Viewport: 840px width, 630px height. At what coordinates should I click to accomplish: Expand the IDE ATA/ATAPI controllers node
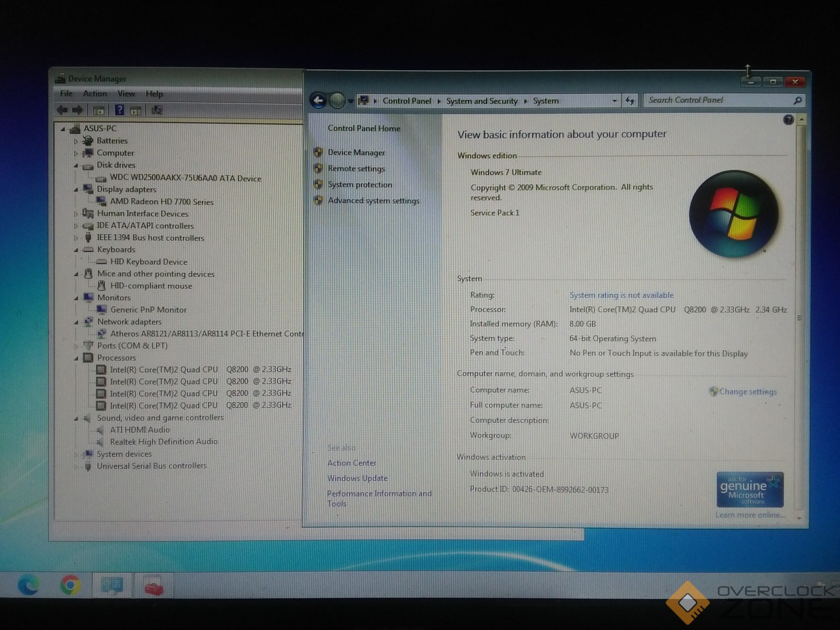click(x=76, y=226)
